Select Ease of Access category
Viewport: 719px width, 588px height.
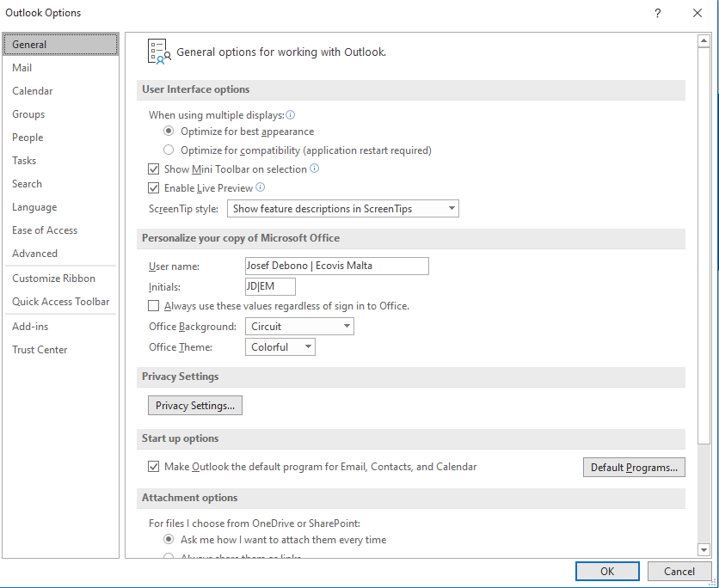pos(60,230)
